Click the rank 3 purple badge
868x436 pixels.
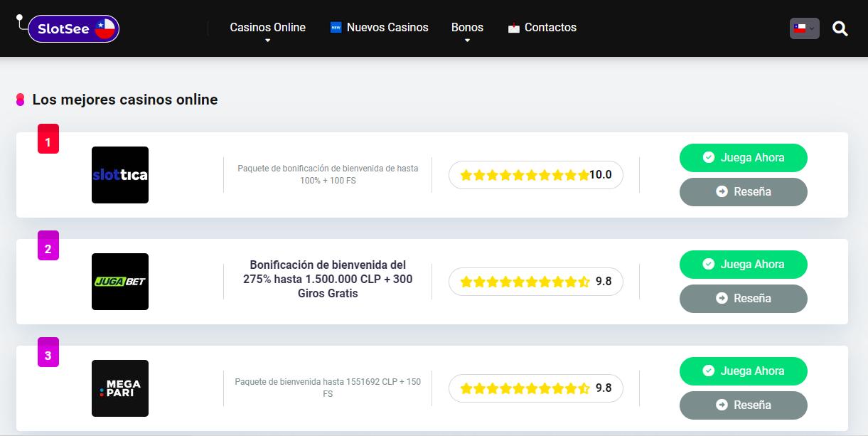(48, 353)
